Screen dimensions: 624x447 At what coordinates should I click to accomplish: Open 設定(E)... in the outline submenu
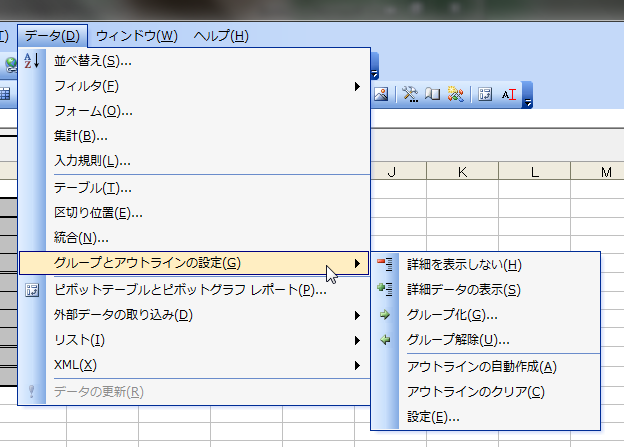coord(486,417)
